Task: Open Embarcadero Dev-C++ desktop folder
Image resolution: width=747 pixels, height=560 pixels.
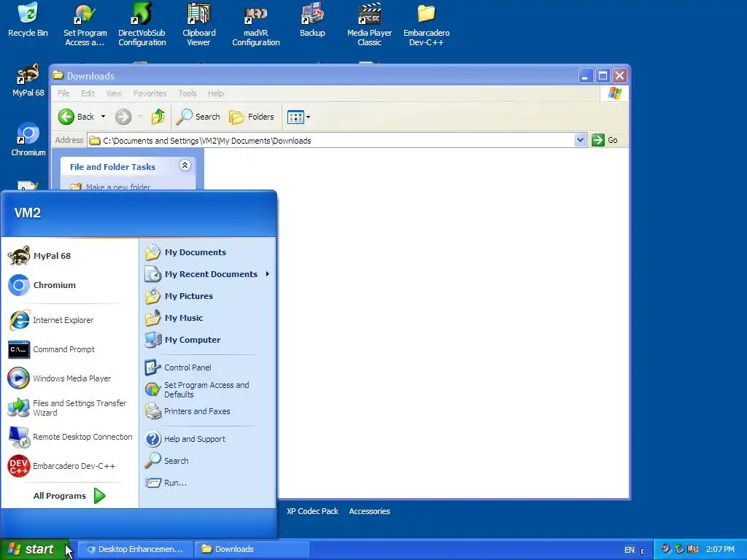Action: 426,25
